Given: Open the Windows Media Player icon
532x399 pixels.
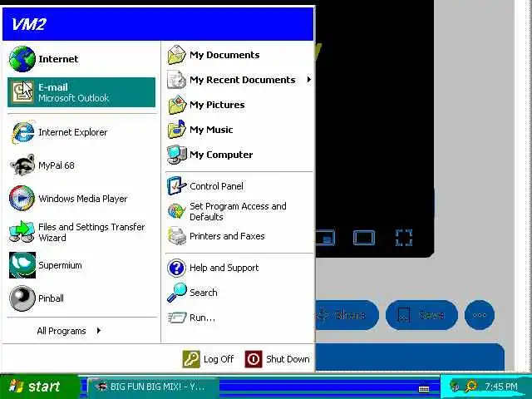Looking at the screenshot, I should [22, 199].
